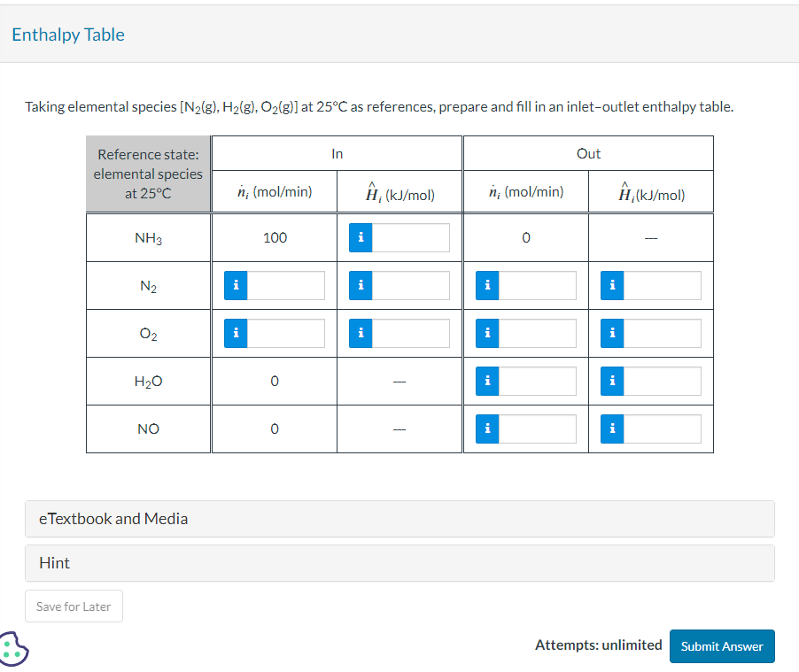Click the Enthalpy Table heading
This screenshot has width=799, height=672.
(68, 35)
